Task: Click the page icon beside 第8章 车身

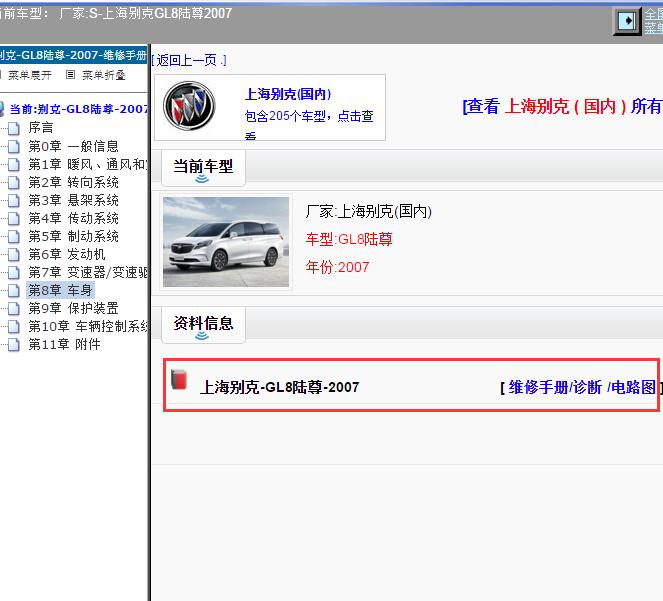Action: click(x=14, y=290)
